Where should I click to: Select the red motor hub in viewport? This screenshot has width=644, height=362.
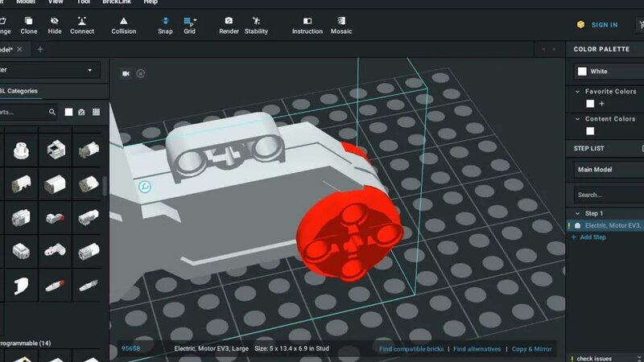(349, 233)
